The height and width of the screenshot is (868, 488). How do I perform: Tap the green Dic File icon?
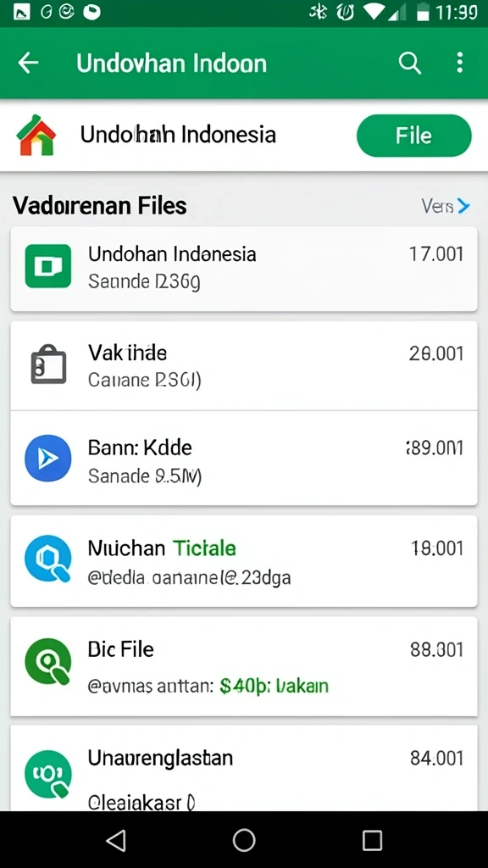click(48, 661)
